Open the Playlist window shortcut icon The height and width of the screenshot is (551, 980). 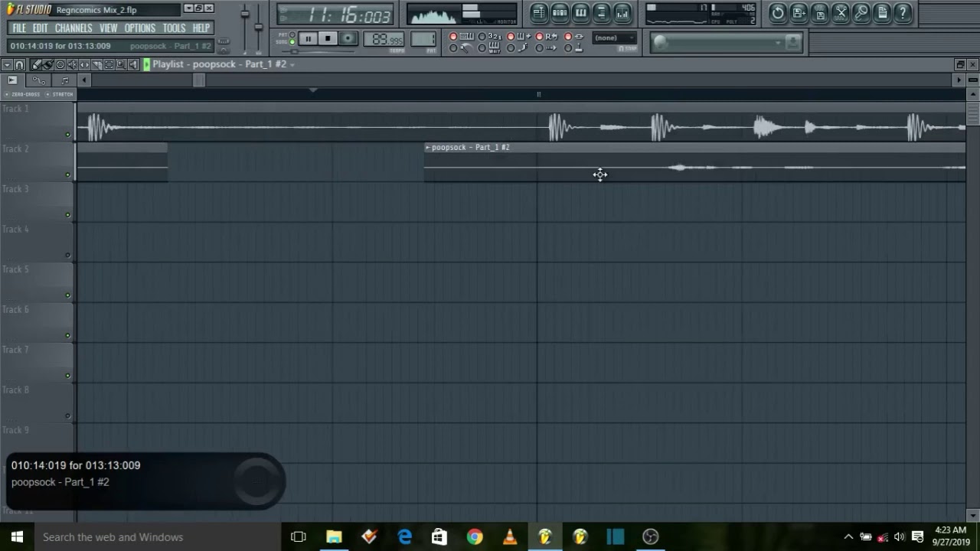pos(539,12)
